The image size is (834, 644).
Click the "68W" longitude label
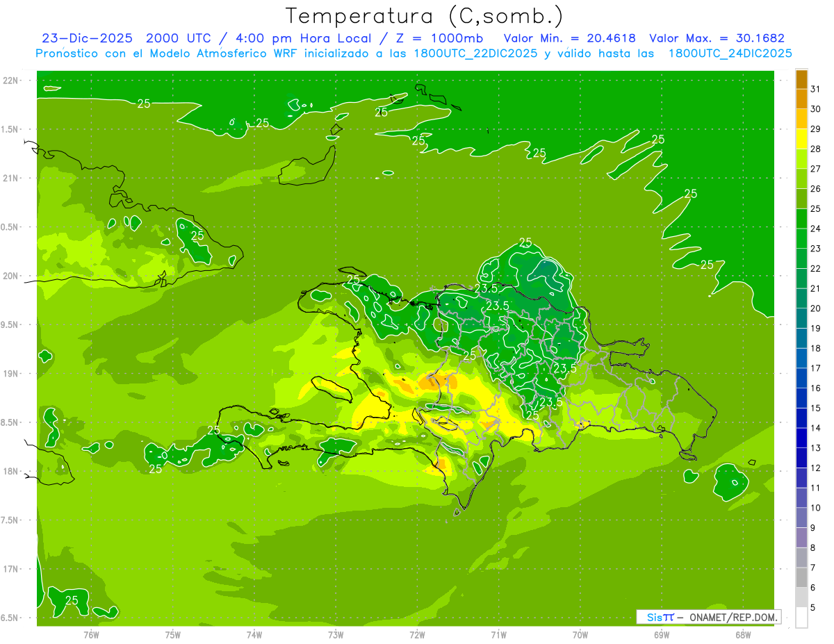(743, 634)
